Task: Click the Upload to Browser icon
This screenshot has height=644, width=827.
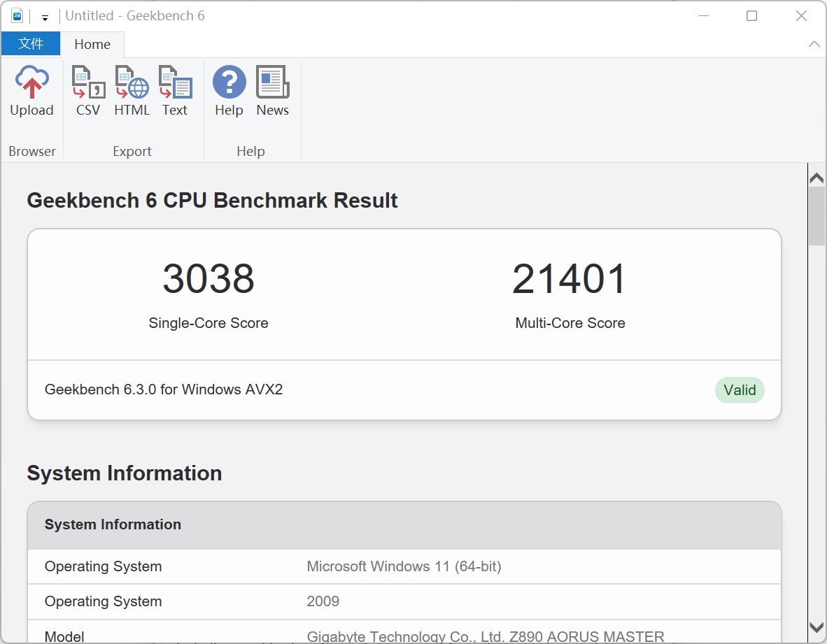Action: coord(31,92)
